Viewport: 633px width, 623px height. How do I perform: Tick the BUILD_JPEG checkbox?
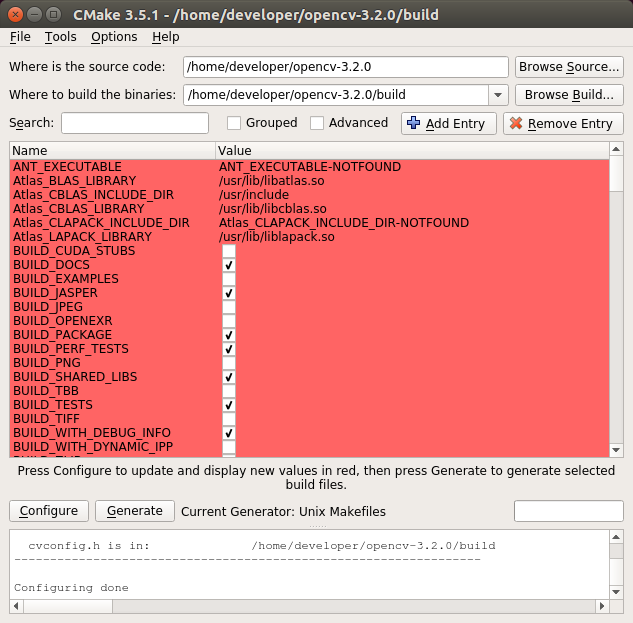229,307
